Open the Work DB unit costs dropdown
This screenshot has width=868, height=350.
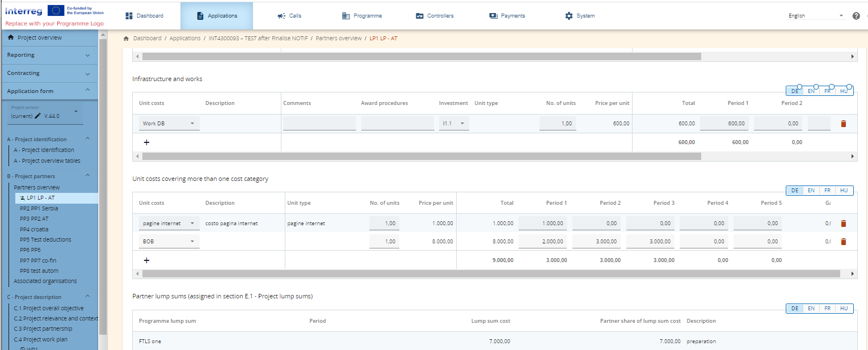[168, 124]
